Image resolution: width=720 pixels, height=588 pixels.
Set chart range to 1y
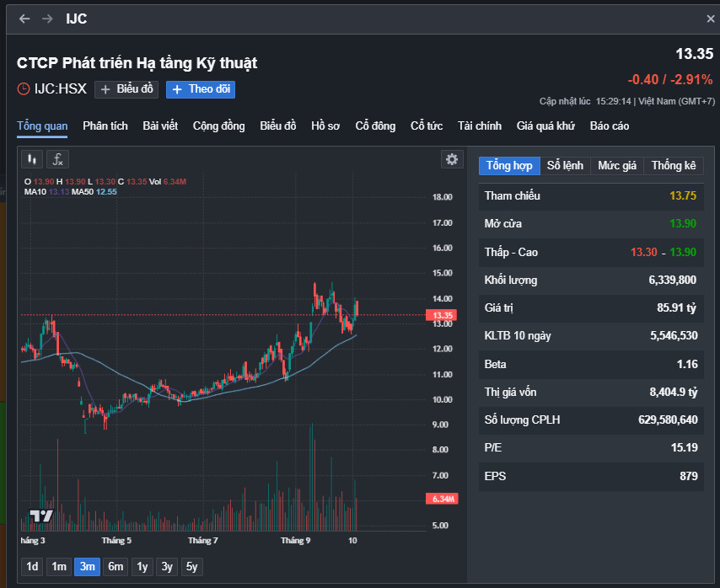142,567
